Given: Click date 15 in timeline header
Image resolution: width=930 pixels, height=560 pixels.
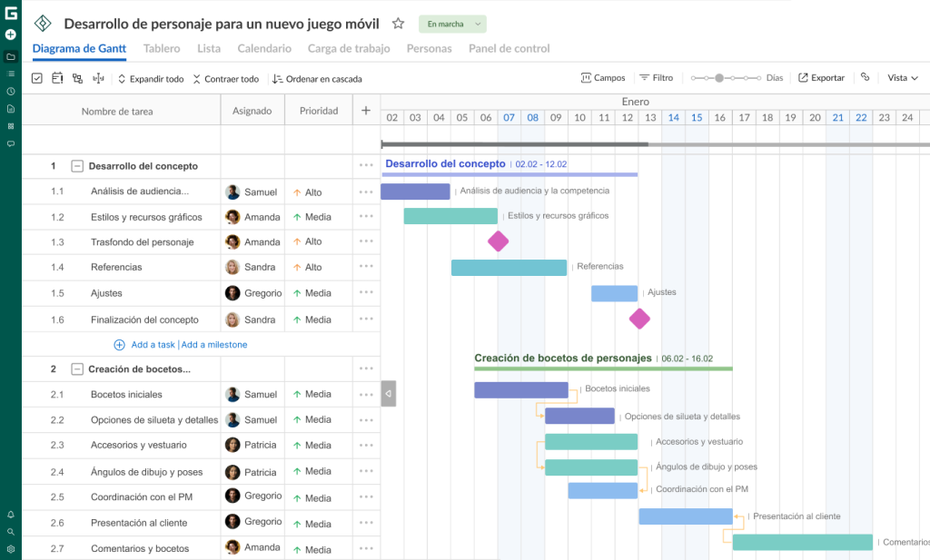Looking at the screenshot, I should click(x=697, y=117).
